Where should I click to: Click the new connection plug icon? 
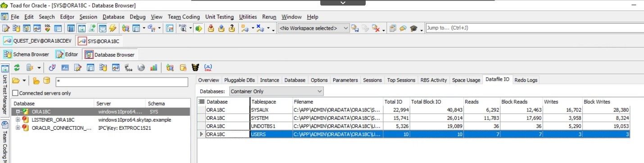click(245, 28)
